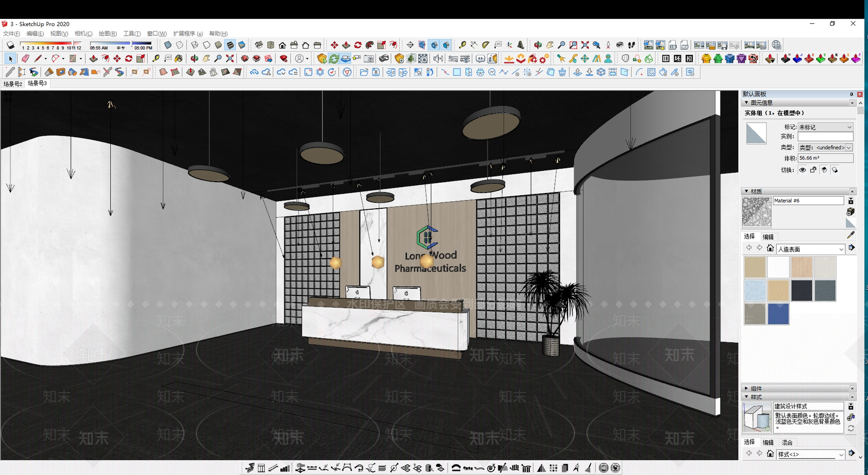The width and height of the screenshot is (868, 475).
Task: Open the 类型 undefined type dropdown
Action: 825,147
